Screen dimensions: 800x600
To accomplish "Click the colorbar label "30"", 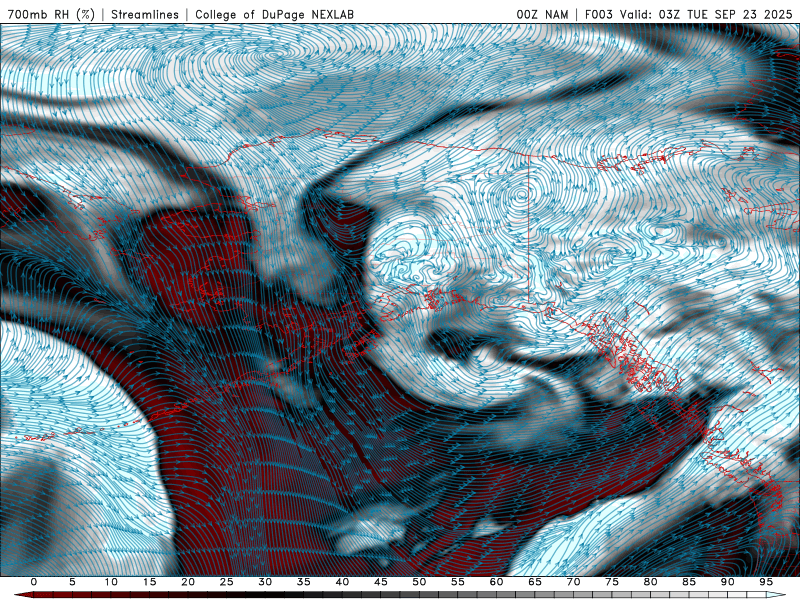I will point(265,582).
